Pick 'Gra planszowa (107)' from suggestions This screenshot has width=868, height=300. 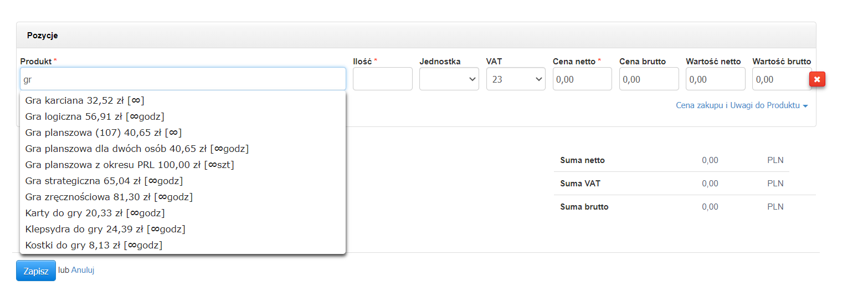coord(104,133)
